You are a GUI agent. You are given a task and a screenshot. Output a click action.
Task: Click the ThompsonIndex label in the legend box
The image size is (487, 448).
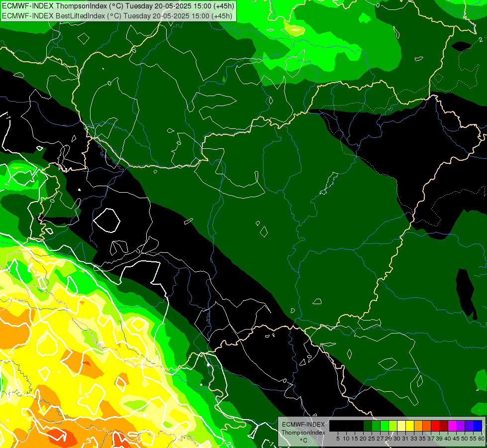[x=303, y=433]
